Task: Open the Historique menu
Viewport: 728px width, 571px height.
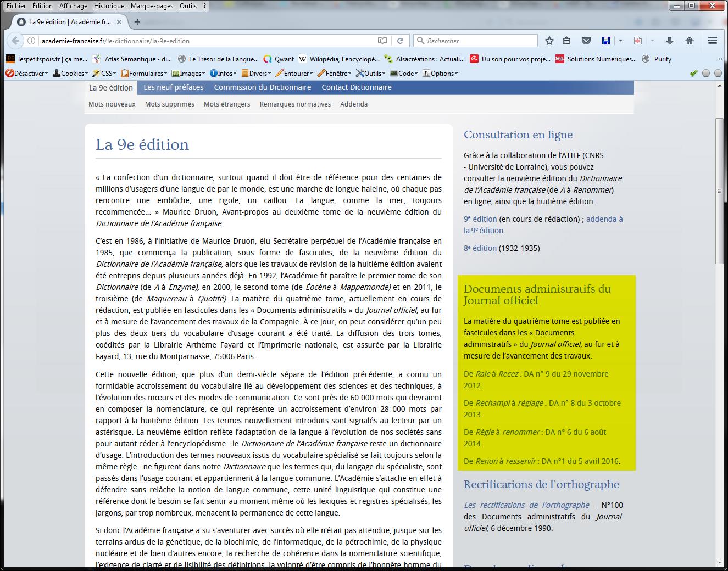Action: 109,6
